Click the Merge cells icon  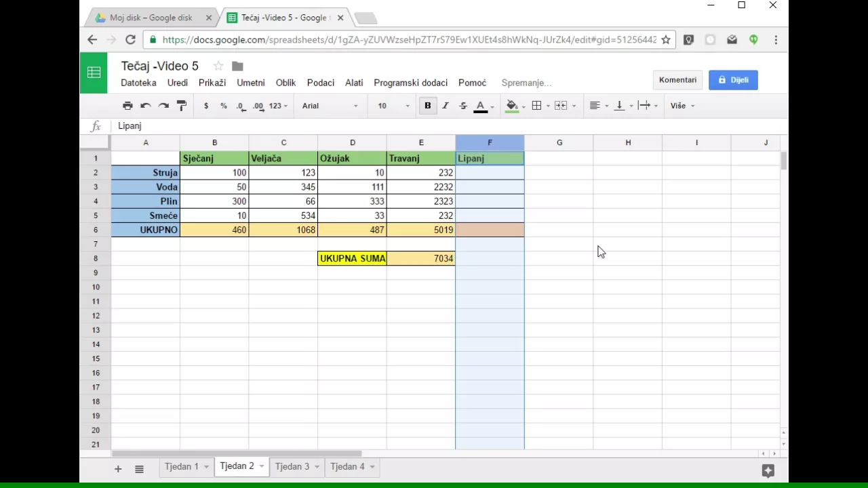click(x=561, y=106)
